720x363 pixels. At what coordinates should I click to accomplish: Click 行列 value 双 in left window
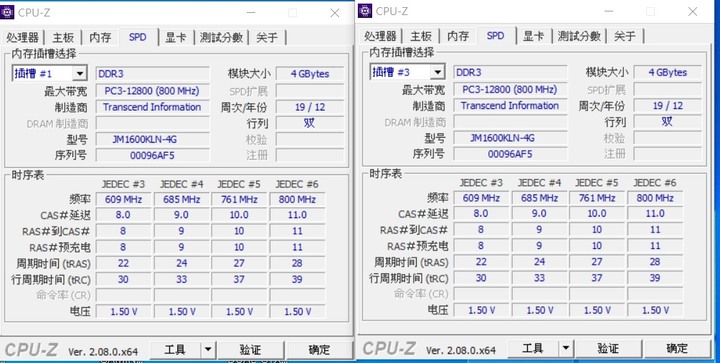(310, 123)
